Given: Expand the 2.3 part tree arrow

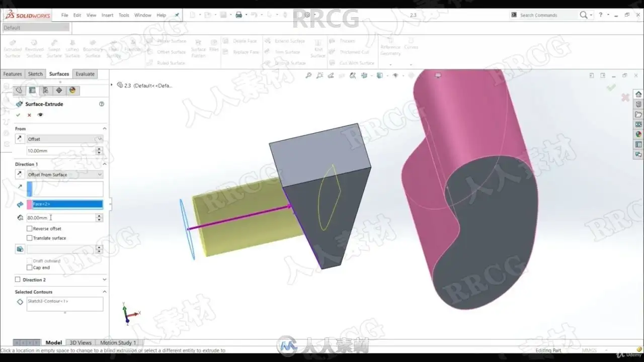Looking at the screenshot, I should [112, 85].
